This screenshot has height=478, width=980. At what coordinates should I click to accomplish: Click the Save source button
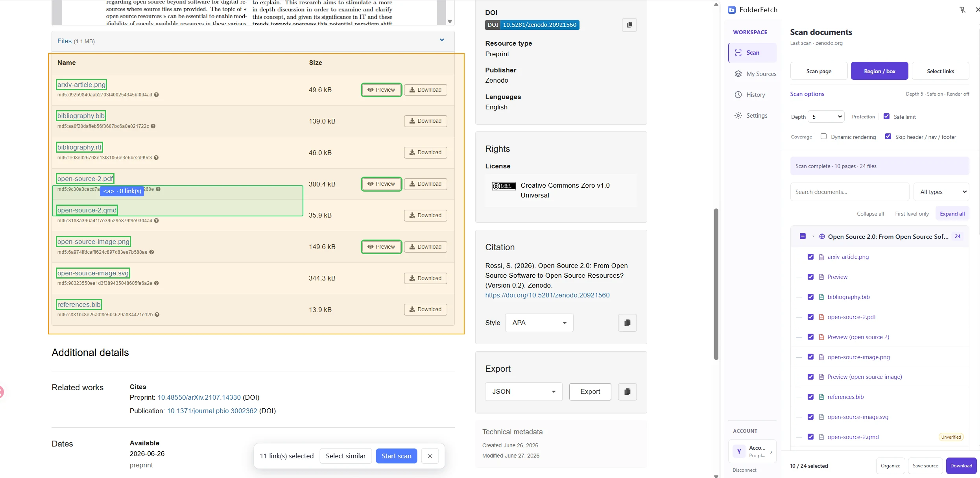[925, 466]
